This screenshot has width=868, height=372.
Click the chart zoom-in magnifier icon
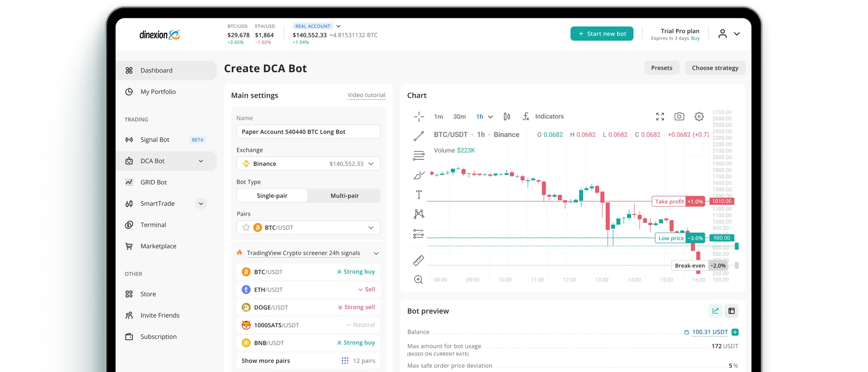click(419, 279)
